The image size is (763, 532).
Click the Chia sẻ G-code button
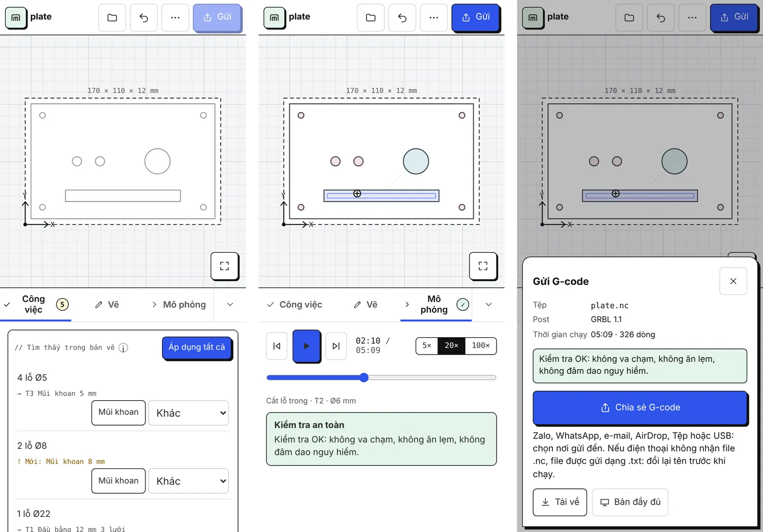(640, 407)
